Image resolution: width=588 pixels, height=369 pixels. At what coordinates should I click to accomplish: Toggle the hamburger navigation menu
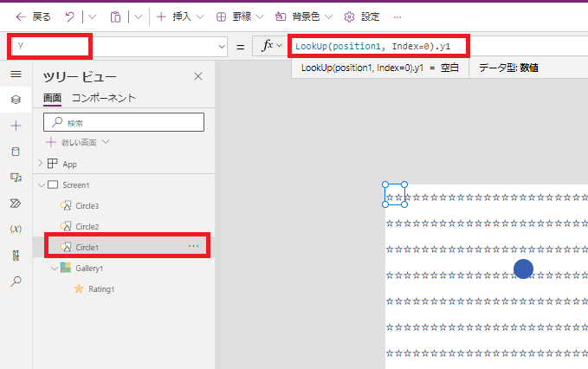(16, 74)
